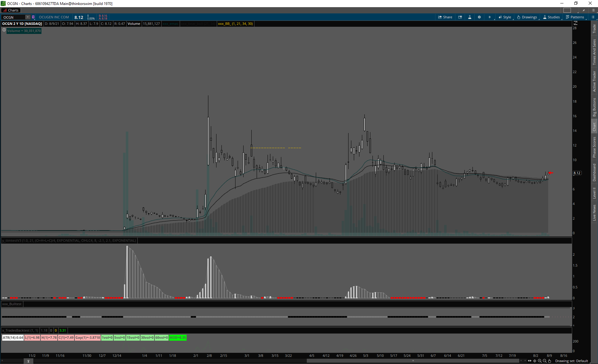Click the expand horizontal arrows icon
This screenshot has height=364, width=598.
(x=530, y=361)
